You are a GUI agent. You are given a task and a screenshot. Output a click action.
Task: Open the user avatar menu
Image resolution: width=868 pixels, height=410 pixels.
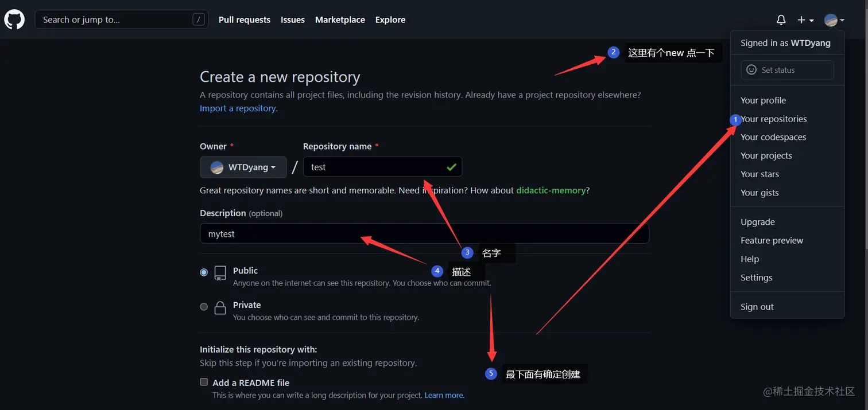(834, 20)
